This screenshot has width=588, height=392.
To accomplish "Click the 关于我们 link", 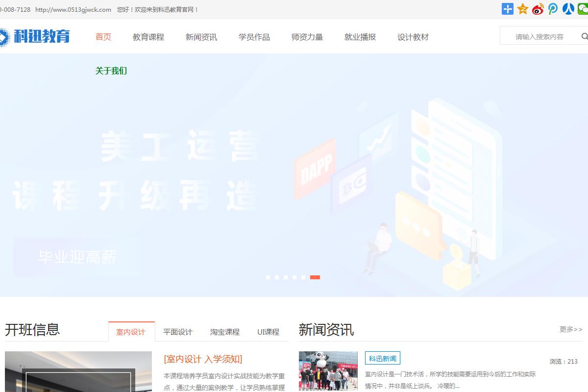I will pyautogui.click(x=111, y=71).
